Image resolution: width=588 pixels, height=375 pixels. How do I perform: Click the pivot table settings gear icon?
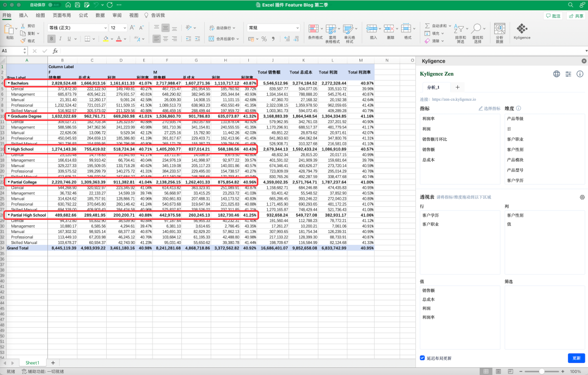coord(582,197)
